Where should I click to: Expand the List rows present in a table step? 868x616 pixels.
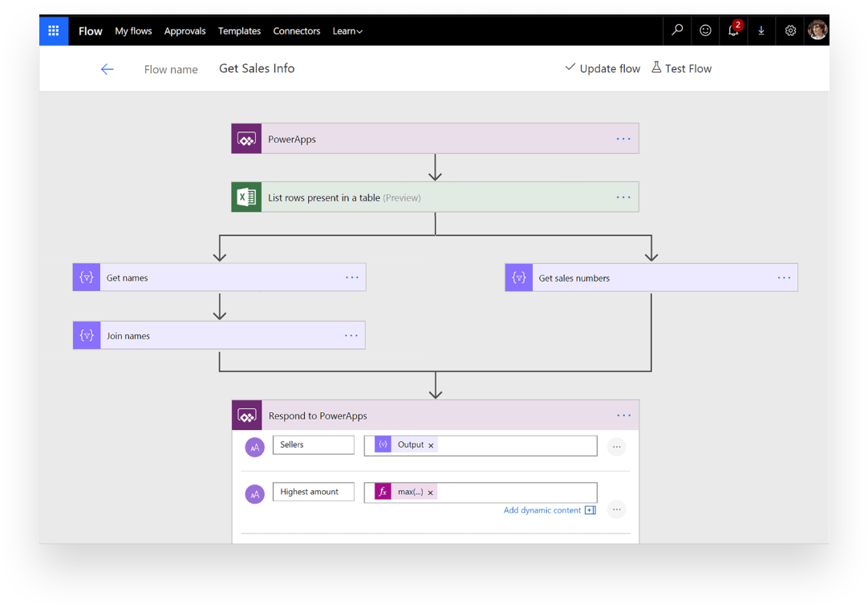435,197
